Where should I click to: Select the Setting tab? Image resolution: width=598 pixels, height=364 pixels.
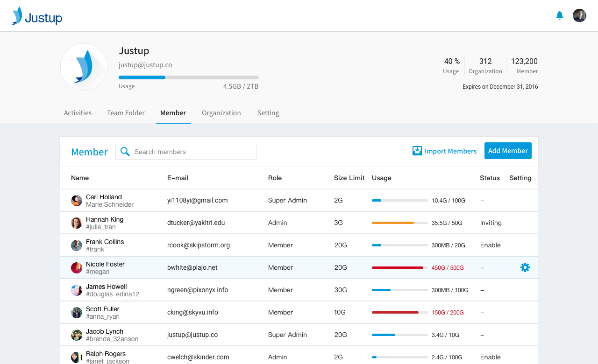(268, 113)
